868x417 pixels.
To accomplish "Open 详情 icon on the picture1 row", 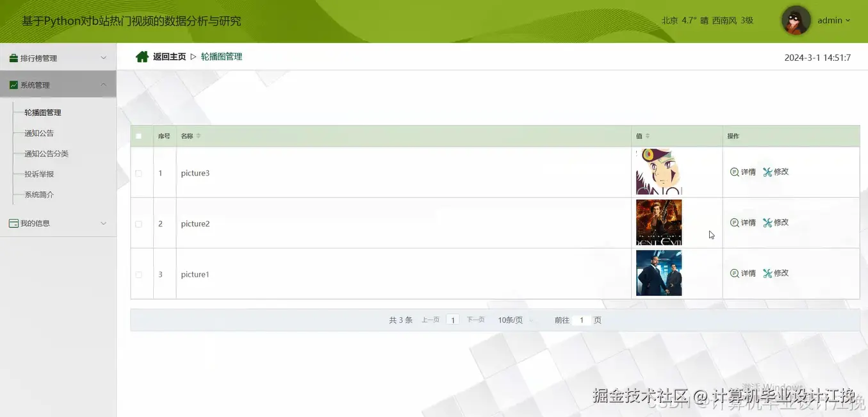I will coord(733,273).
